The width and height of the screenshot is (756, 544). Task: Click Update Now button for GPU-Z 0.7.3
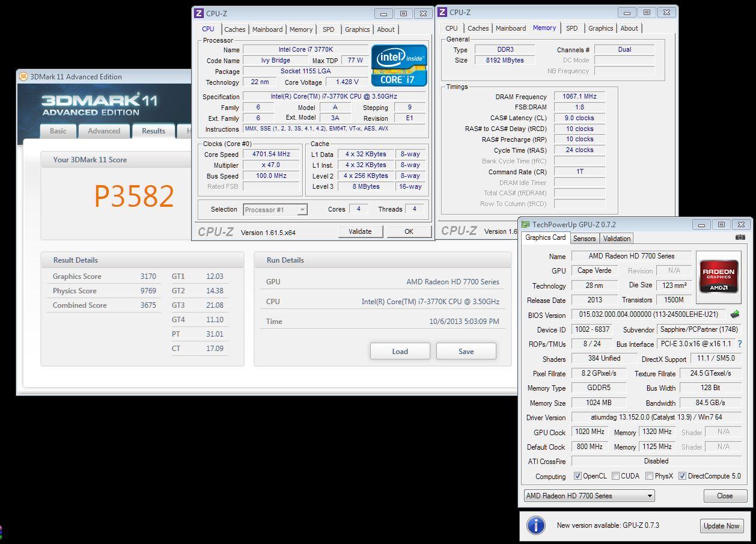722,525
